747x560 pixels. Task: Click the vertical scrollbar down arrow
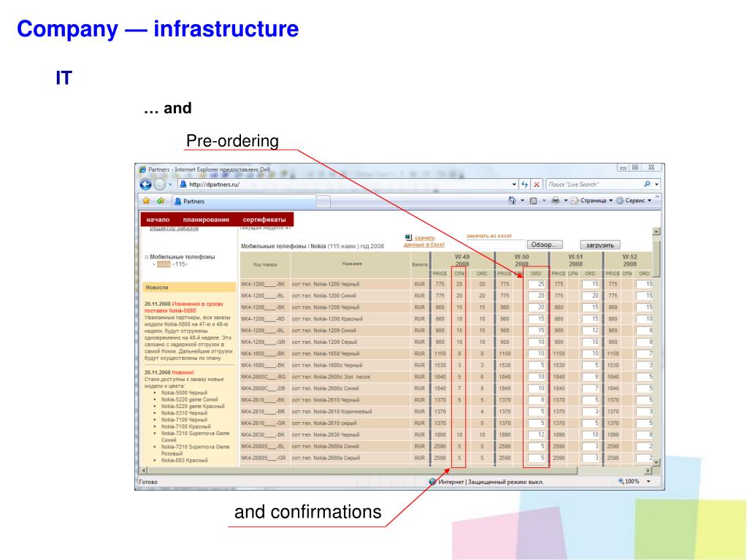(x=656, y=462)
